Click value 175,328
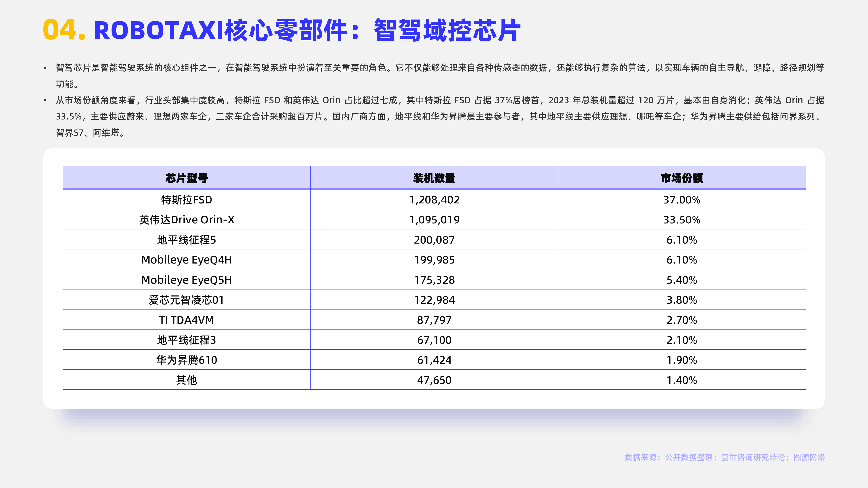The image size is (868, 488). (434, 280)
